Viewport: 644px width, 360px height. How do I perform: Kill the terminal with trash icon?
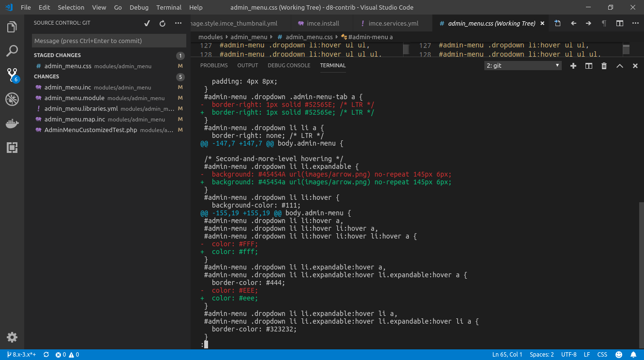coord(604,66)
